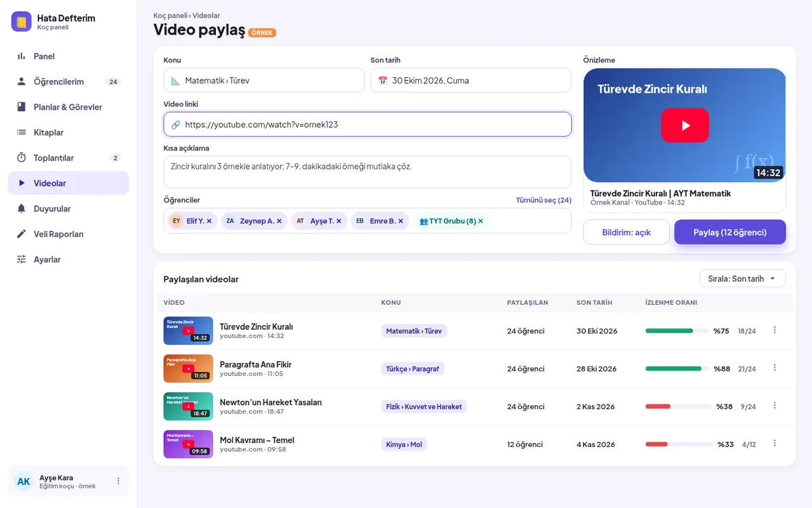Open the Mol Kavramı – Temel thumbnail

(188, 445)
